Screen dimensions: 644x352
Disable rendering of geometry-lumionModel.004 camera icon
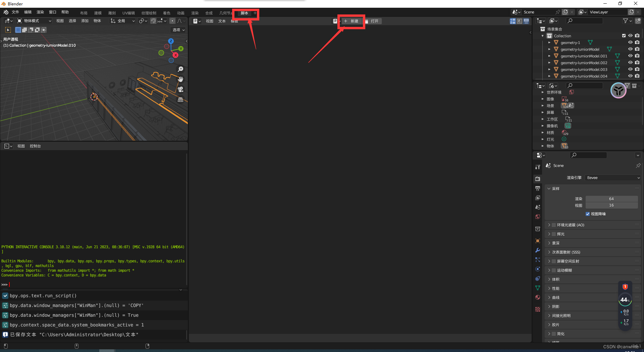pos(637,76)
